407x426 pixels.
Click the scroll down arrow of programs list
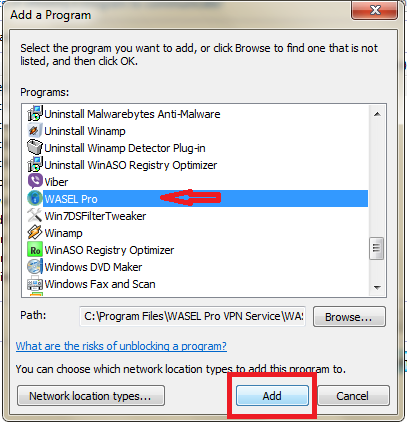(x=377, y=287)
